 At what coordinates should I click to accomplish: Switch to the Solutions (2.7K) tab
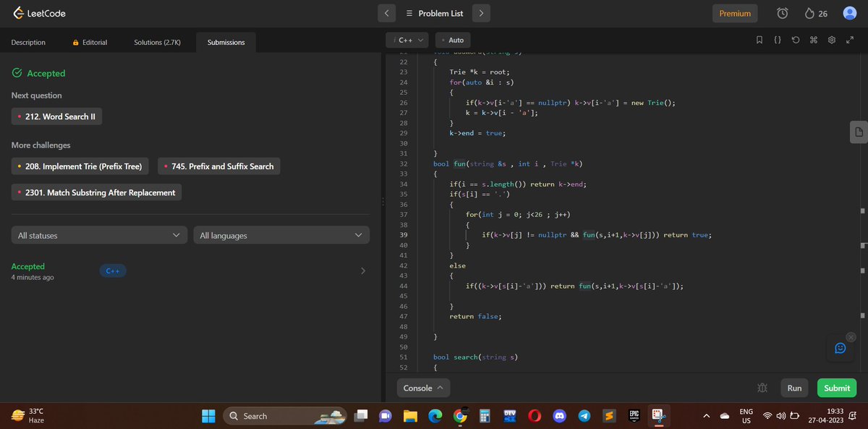(x=157, y=43)
